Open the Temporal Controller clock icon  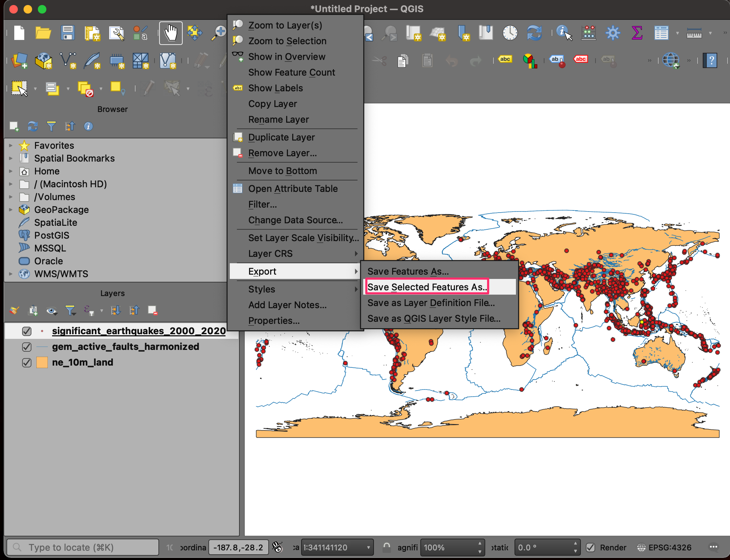(510, 33)
